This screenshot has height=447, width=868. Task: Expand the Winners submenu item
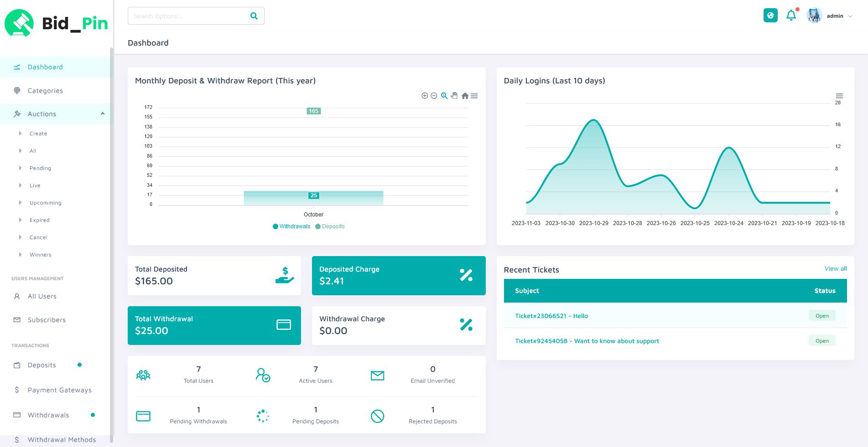tap(41, 255)
